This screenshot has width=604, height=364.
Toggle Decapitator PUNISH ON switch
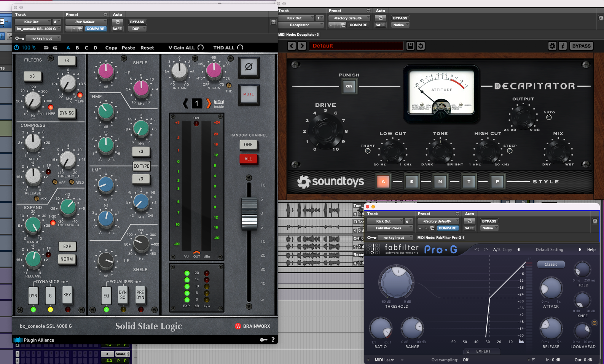[349, 86]
